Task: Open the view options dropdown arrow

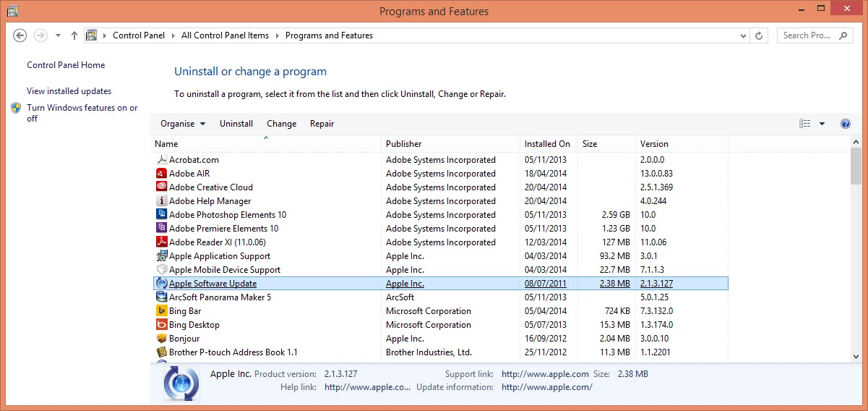Action: (822, 124)
